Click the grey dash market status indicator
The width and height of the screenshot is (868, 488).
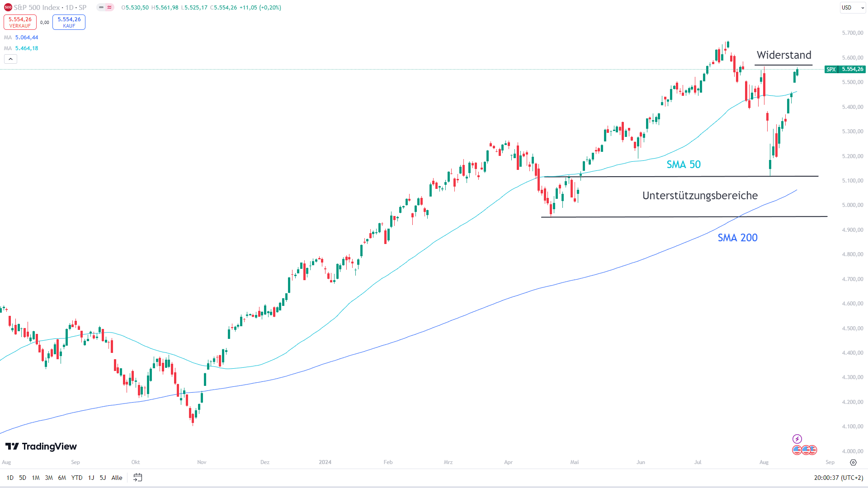click(101, 7)
